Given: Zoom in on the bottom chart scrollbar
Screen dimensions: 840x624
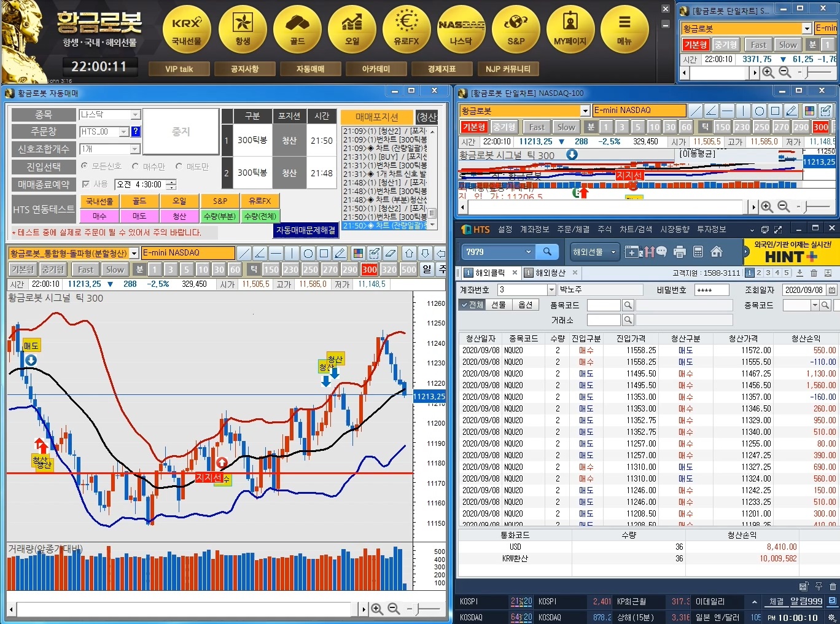Looking at the screenshot, I should pos(376,609).
